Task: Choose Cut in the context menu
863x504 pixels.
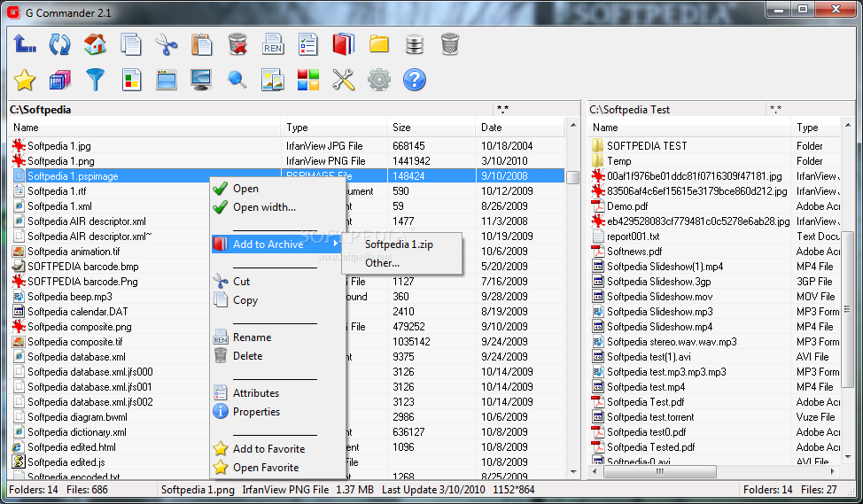Action: click(278, 281)
